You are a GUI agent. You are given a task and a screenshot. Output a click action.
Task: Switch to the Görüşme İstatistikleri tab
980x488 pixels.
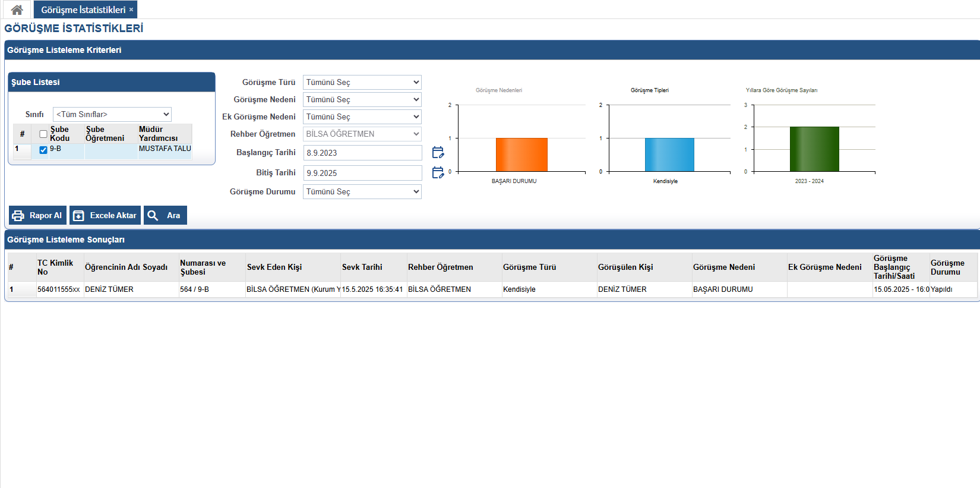(83, 10)
